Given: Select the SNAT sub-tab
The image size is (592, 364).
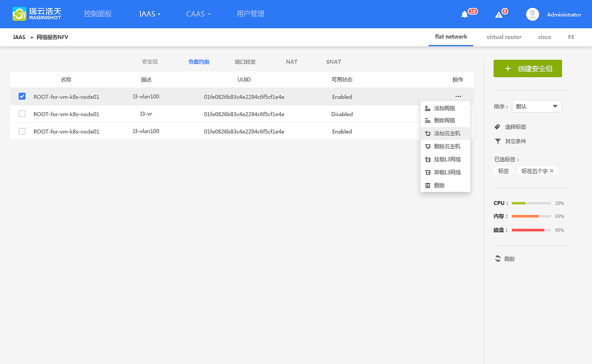Looking at the screenshot, I should coord(333,62).
